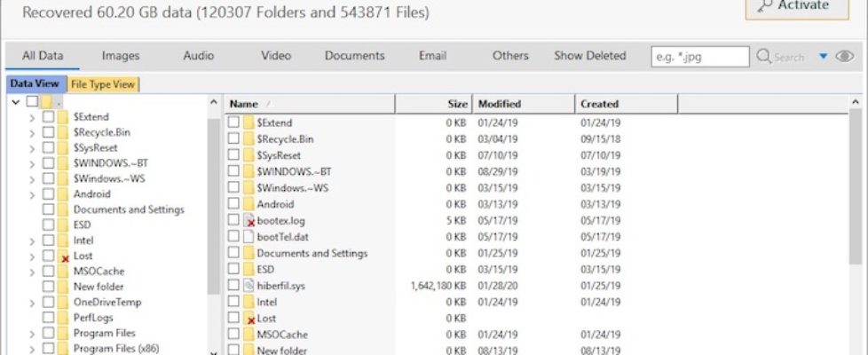Select the Lost folder icon in tree
868x355 pixels.
[x=64, y=256]
